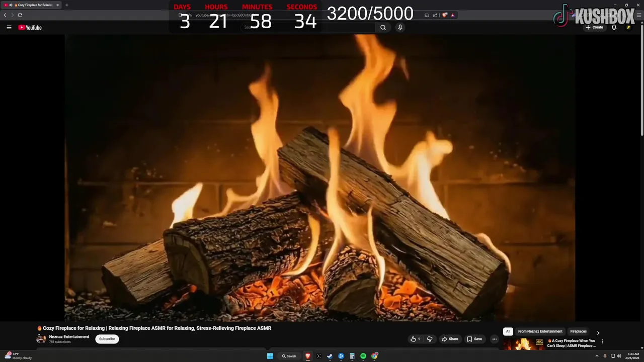This screenshot has width=644, height=362.
Task: Open a new browser tab
Action: (x=66, y=5)
